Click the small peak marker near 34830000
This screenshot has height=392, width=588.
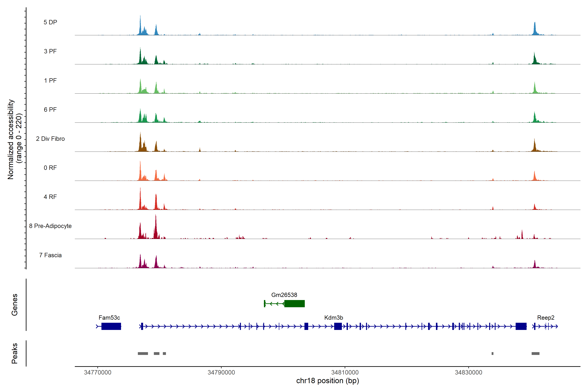pos(492,353)
